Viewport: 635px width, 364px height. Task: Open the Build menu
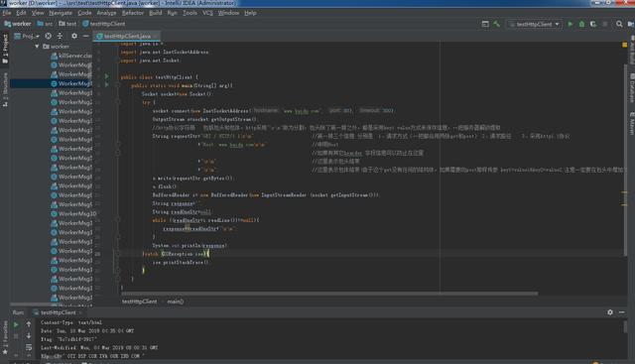click(156, 13)
